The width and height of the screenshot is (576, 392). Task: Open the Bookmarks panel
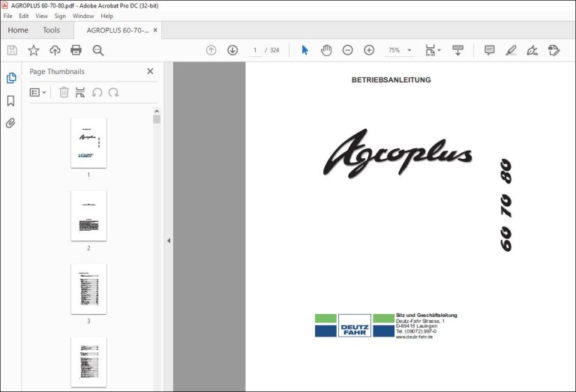click(x=11, y=101)
